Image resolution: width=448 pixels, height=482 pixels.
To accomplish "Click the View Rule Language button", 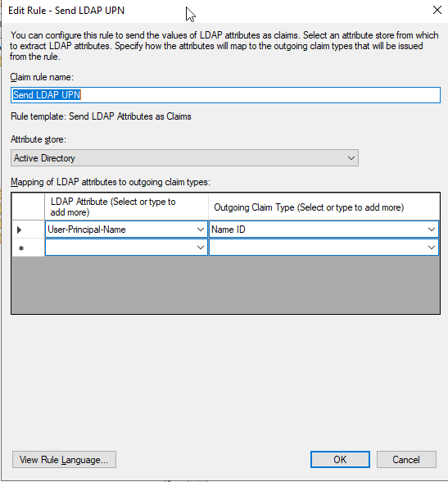I will (x=64, y=460).
